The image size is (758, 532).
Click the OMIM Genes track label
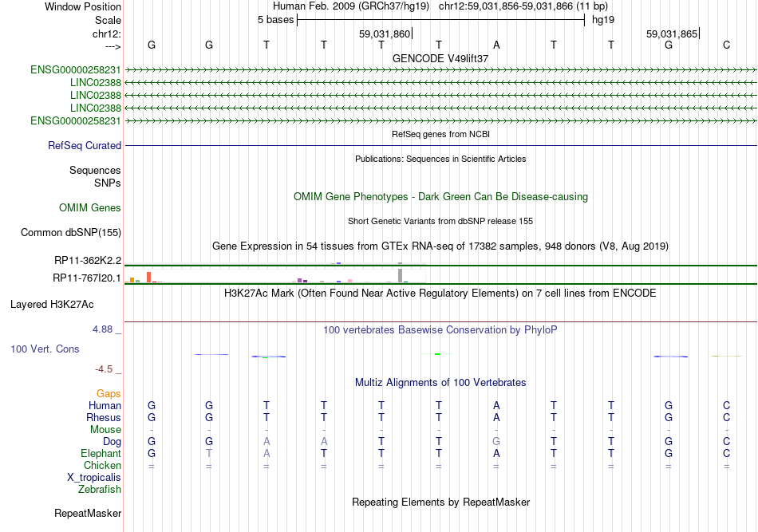coord(89,207)
